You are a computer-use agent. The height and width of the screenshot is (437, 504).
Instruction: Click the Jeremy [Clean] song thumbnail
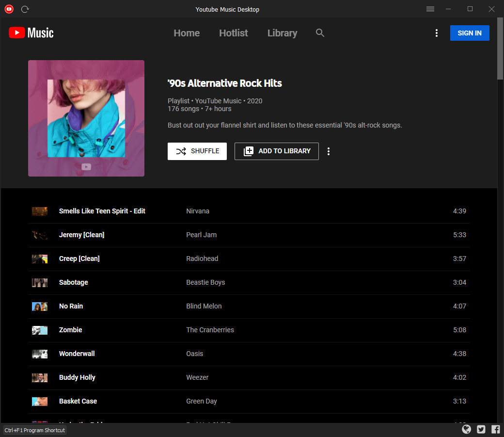click(40, 235)
